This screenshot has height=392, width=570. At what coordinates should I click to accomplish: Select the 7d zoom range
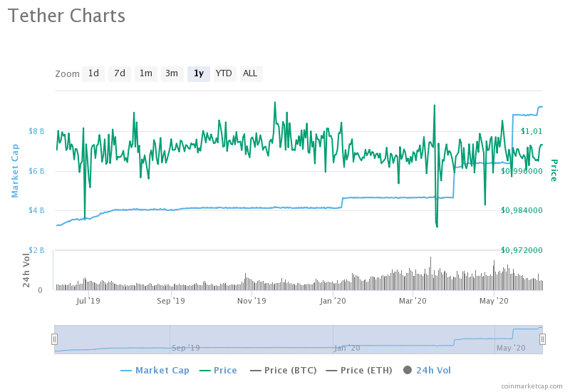(x=120, y=73)
